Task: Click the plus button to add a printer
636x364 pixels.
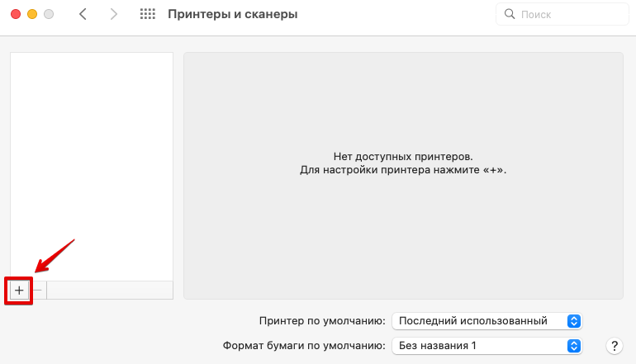Action: (x=19, y=291)
